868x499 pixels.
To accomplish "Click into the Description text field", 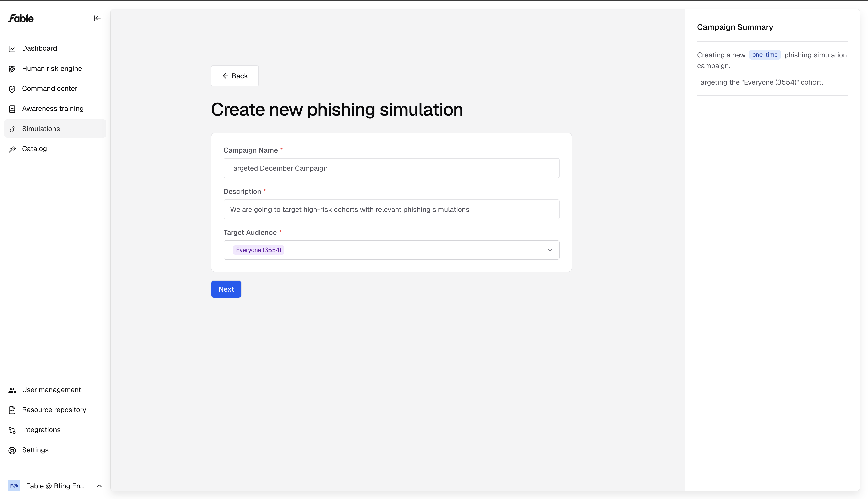I will [x=391, y=209].
